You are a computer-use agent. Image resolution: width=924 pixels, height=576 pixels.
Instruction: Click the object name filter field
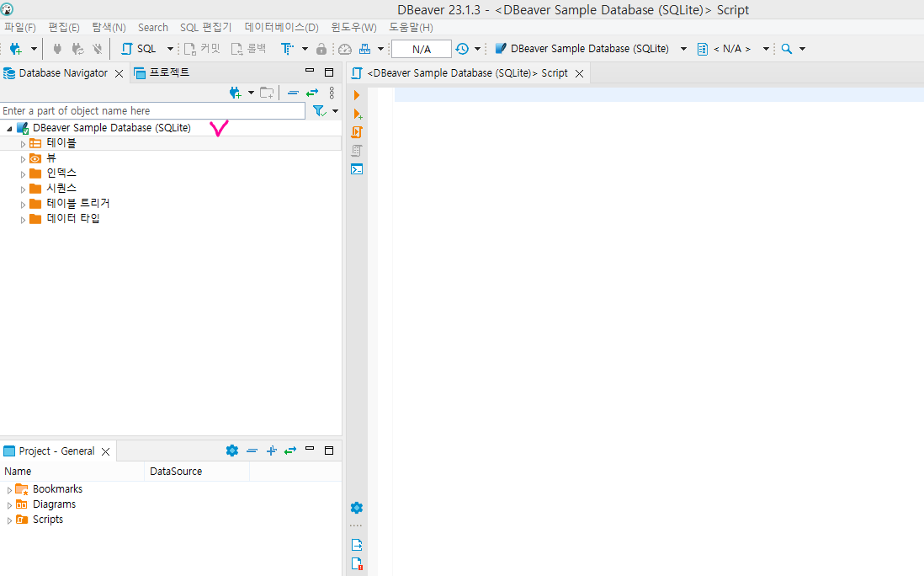pyautogui.click(x=152, y=111)
